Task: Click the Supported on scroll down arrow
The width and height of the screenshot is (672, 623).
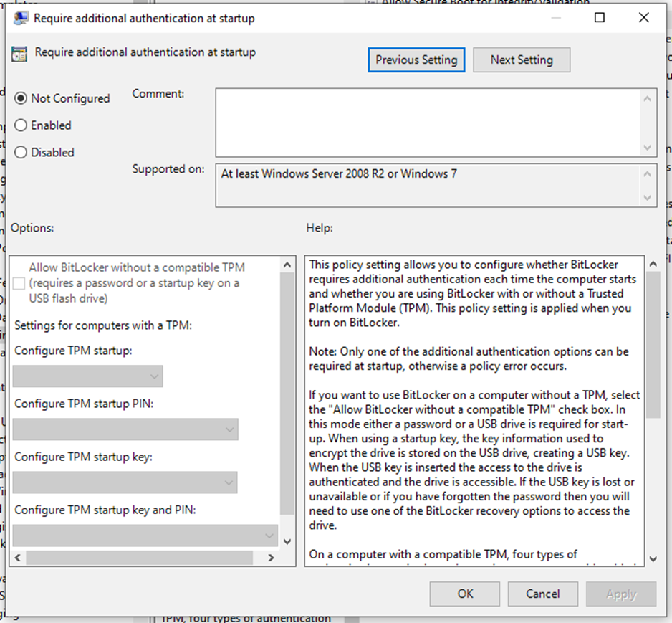Action: pyautogui.click(x=647, y=198)
